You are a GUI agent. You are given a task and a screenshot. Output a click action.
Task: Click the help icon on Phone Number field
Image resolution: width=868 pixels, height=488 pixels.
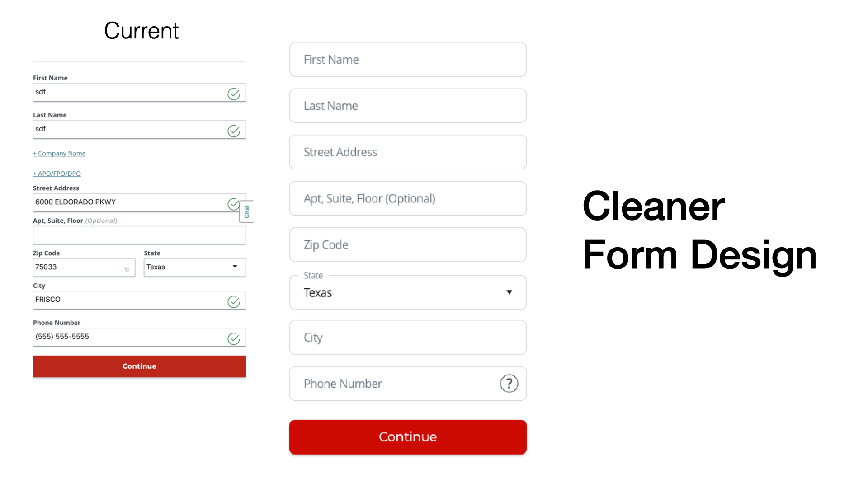(x=509, y=383)
